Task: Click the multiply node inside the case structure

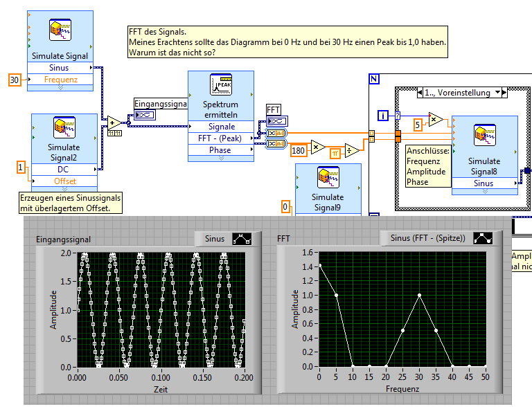Action: pos(435,119)
